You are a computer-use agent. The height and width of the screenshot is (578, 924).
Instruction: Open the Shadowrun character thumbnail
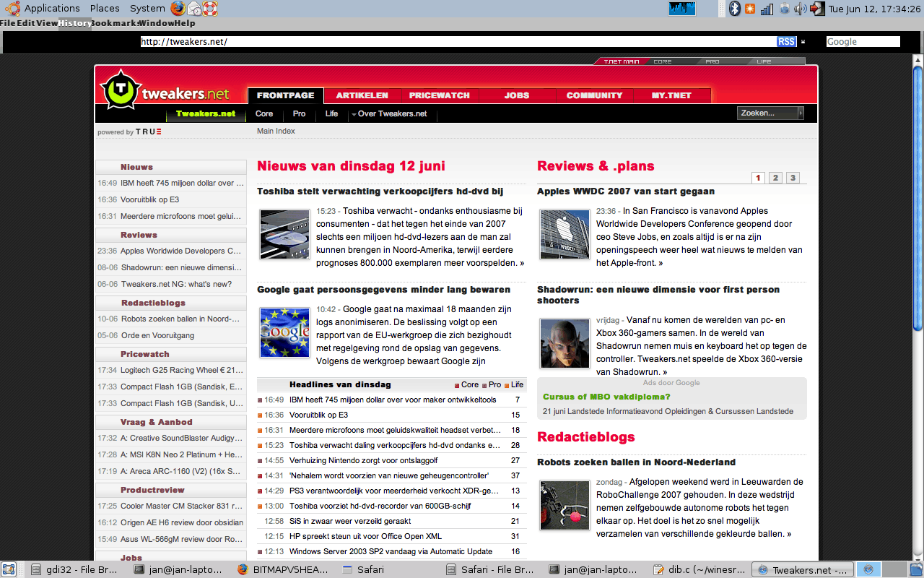coord(565,344)
